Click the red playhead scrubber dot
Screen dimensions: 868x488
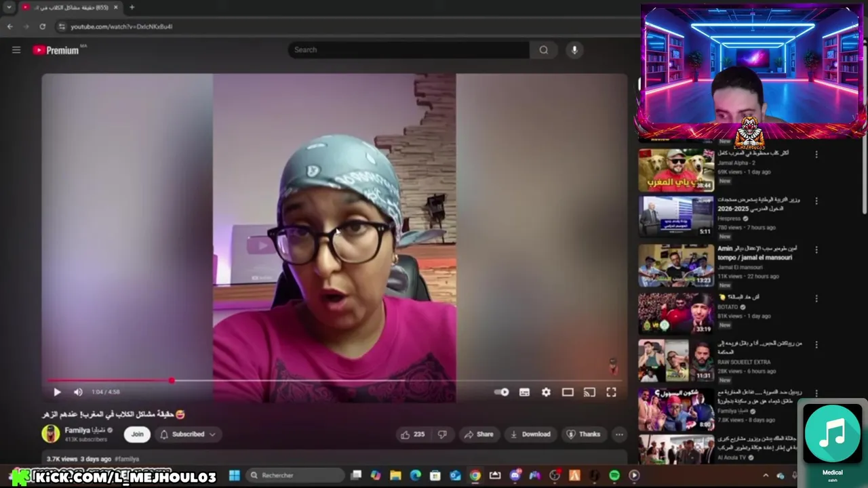pyautogui.click(x=172, y=381)
